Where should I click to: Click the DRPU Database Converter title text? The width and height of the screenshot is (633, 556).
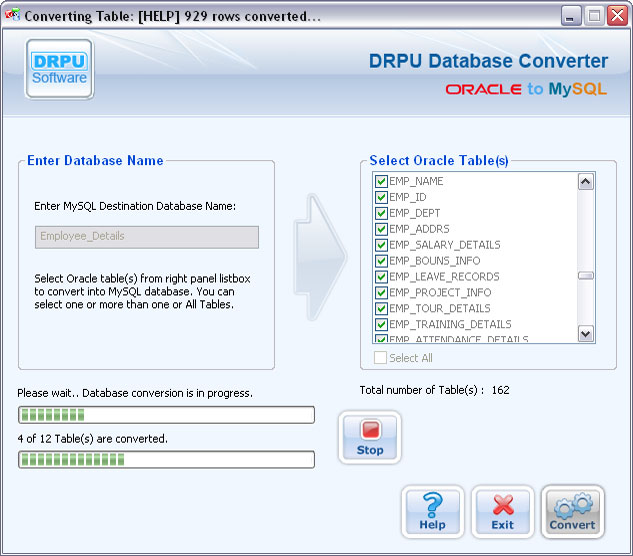click(488, 61)
